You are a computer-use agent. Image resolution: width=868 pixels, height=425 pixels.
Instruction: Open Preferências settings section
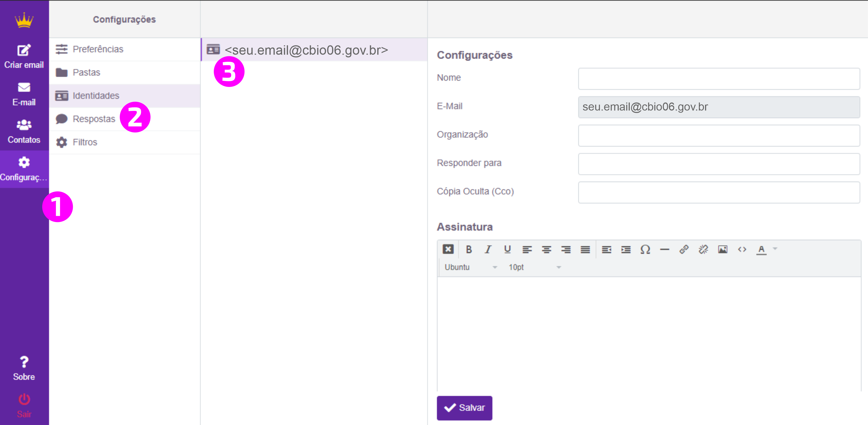click(x=125, y=49)
